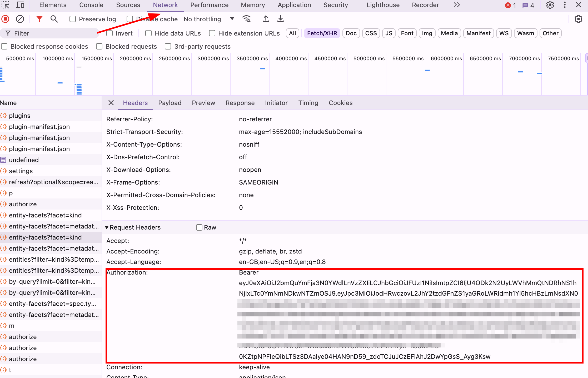The width and height of the screenshot is (588, 378).
Task: Open the No throttling dropdown
Action: point(208,19)
